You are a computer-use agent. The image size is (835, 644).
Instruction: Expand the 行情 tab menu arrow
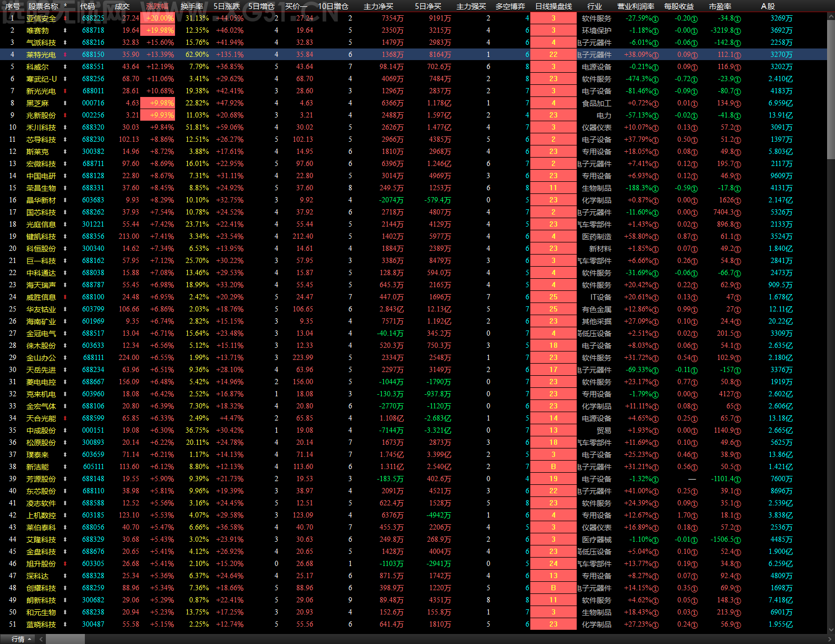click(30, 639)
